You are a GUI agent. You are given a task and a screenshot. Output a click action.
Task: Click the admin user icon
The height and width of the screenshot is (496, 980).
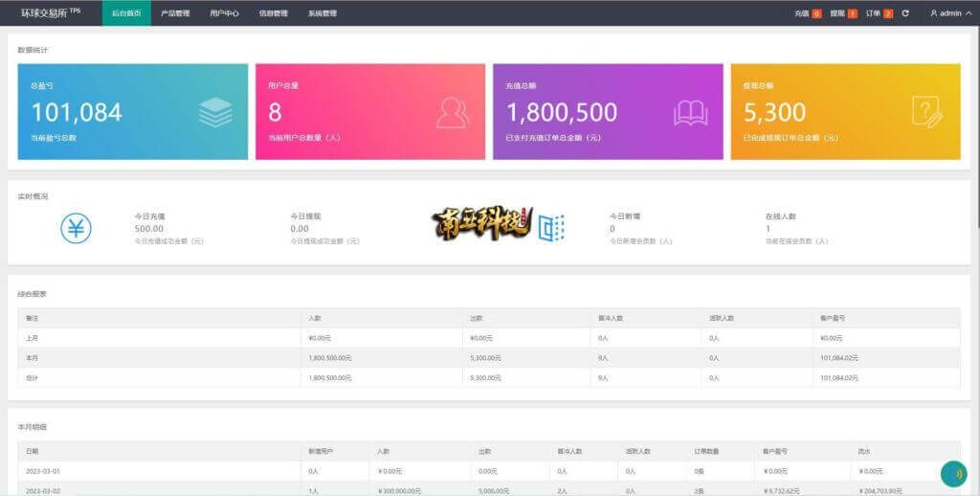933,13
